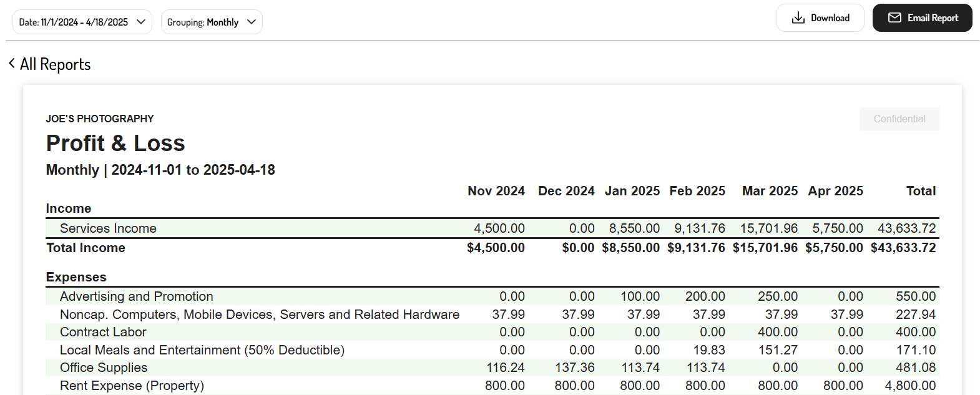Click Advertising Jan 2025 value 100.00
980x395 pixels.
click(x=640, y=296)
